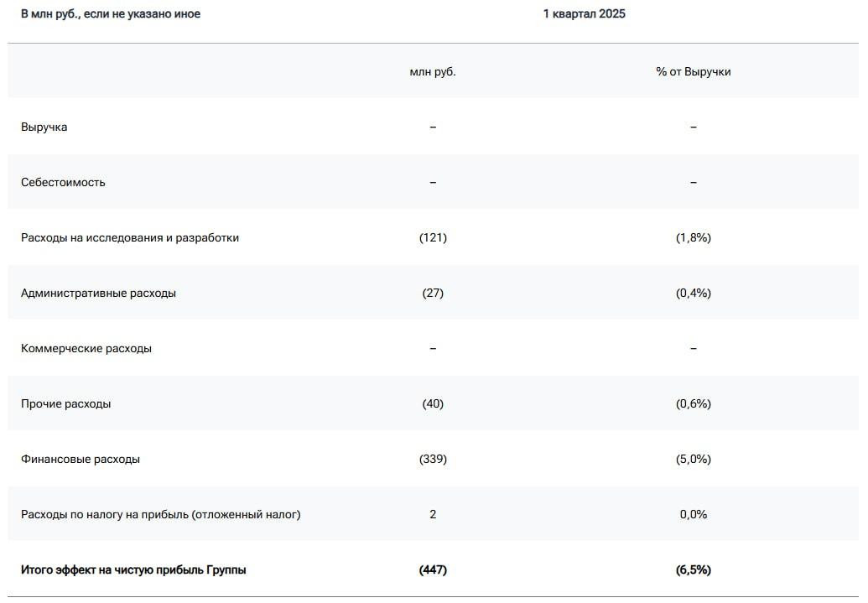This screenshot has width=868, height=603.
Task: Click the (121) research expenses value
Action: coord(433,237)
